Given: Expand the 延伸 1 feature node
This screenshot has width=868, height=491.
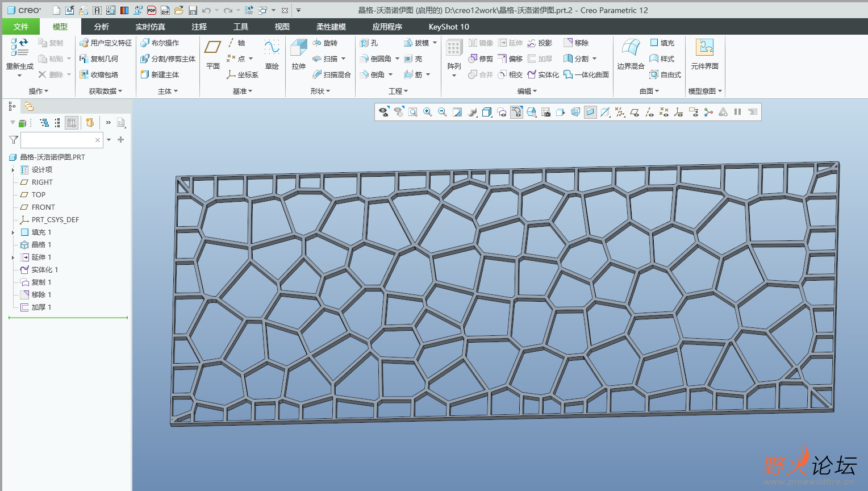Looking at the screenshot, I should coord(13,257).
